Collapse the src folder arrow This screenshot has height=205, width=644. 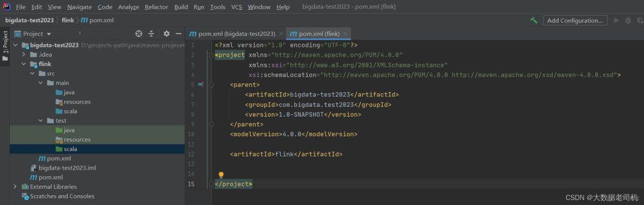[x=32, y=73]
